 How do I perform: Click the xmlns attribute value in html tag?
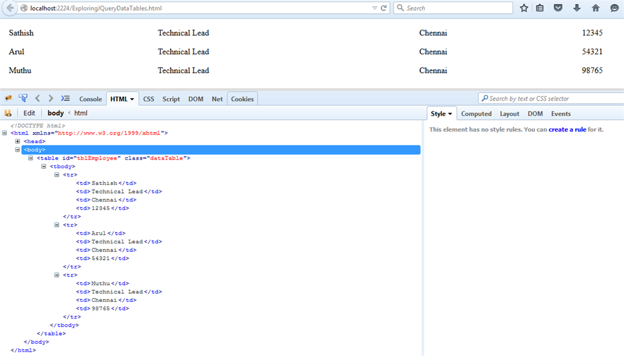point(109,133)
